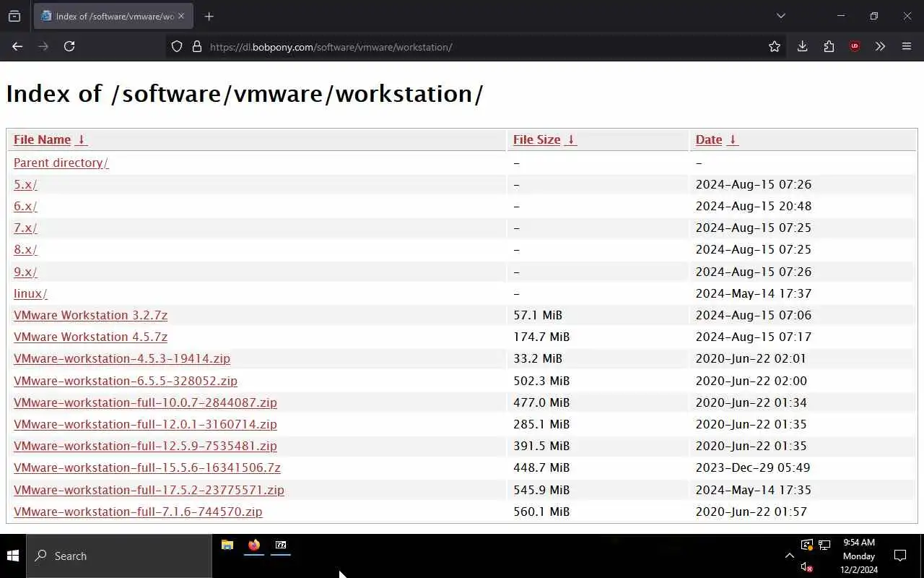The height and width of the screenshot is (578, 924).
Task: Open the taskbar clock and date
Action: pos(859,556)
